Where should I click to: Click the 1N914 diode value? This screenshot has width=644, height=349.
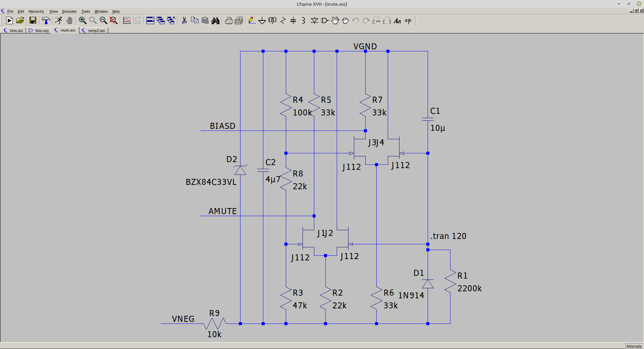coord(411,295)
